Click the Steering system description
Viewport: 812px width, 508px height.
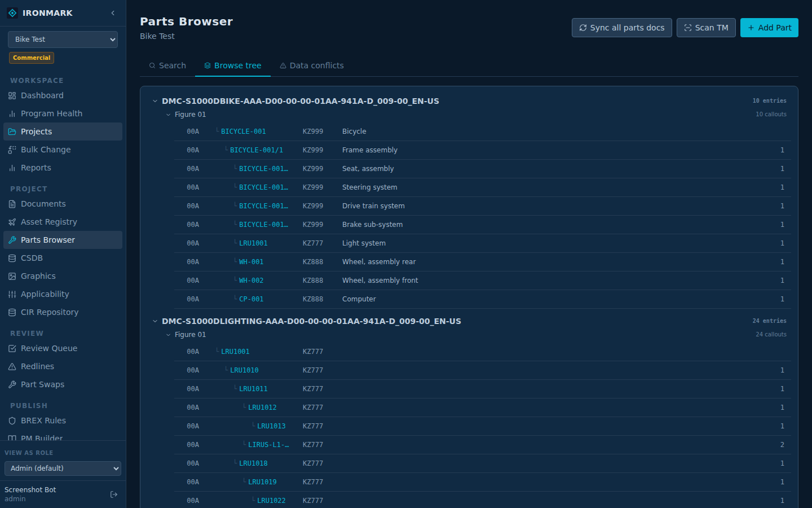pos(370,187)
